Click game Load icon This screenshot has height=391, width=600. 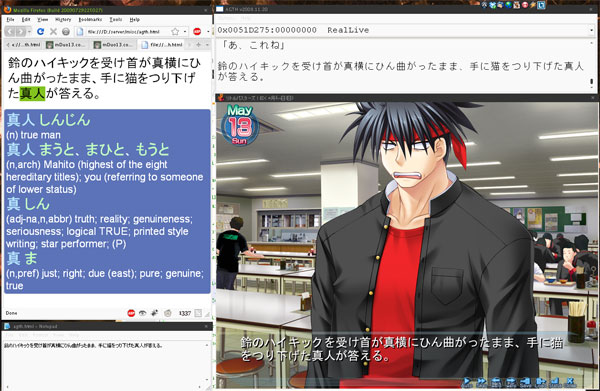coord(540,382)
